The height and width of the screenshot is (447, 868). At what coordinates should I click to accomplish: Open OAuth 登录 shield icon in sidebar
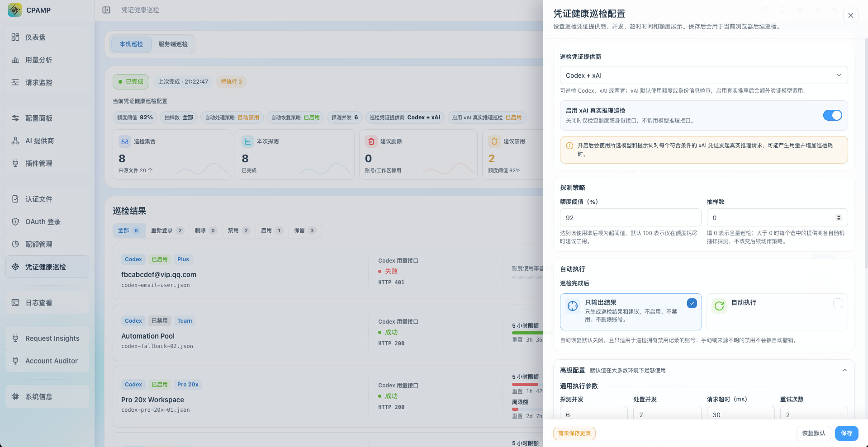click(x=15, y=221)
